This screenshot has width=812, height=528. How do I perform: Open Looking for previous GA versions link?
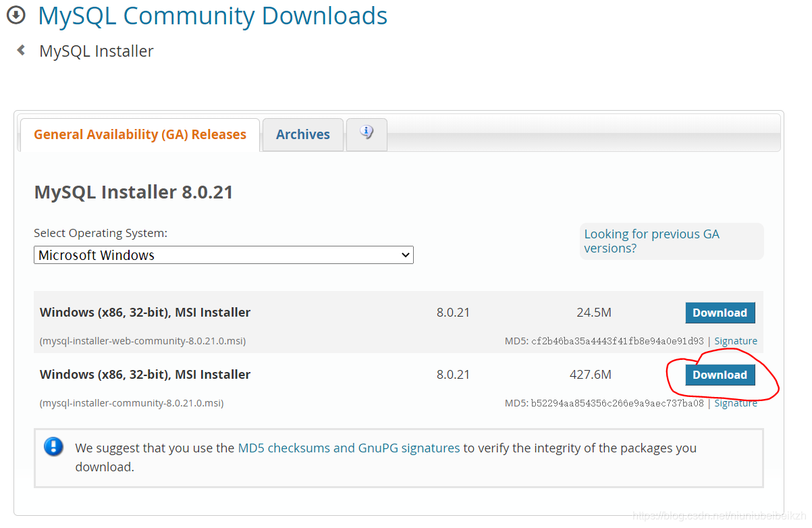[651, 241]
